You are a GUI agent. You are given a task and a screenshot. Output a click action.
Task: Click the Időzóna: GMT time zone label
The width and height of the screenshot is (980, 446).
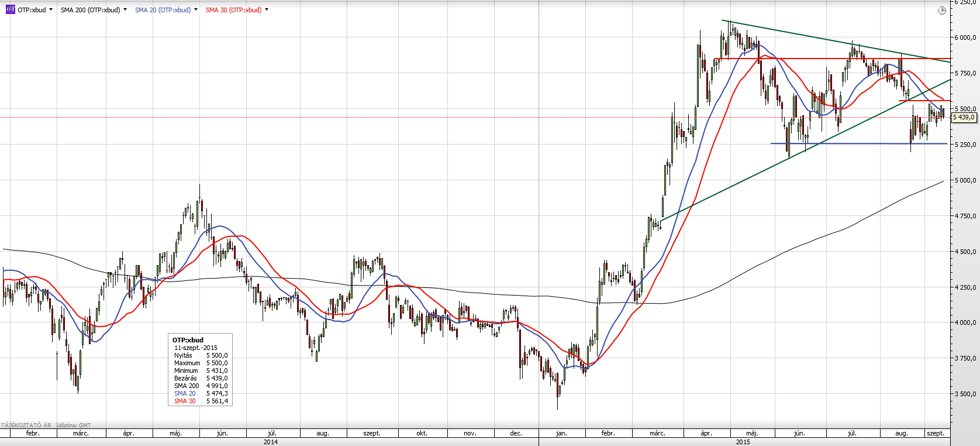click(x=74, y=426)
